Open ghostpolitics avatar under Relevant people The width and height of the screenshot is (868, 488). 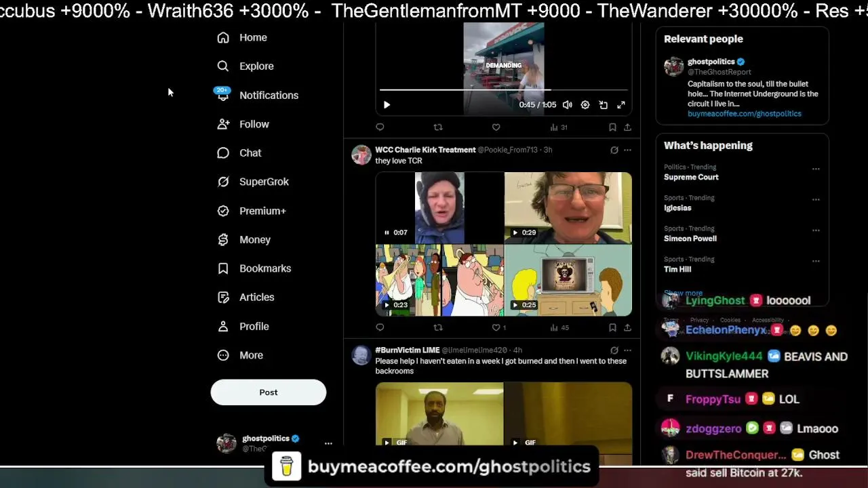click(673, 66)
